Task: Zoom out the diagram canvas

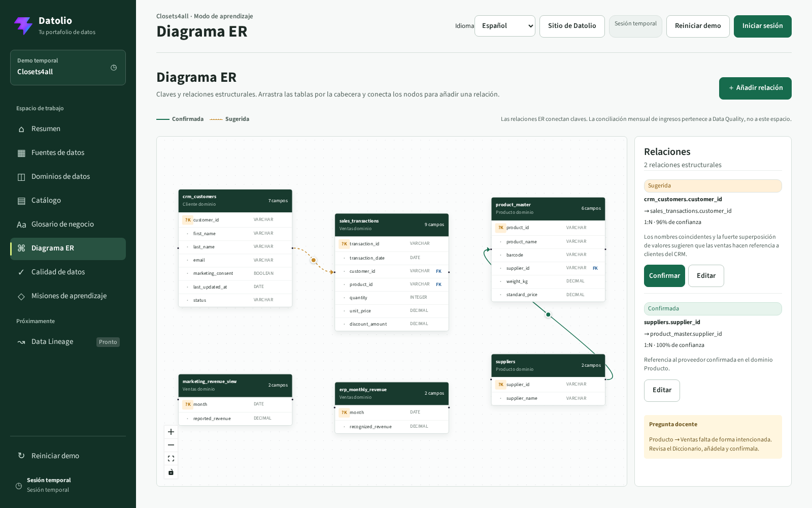Action: tap(171, 445)
